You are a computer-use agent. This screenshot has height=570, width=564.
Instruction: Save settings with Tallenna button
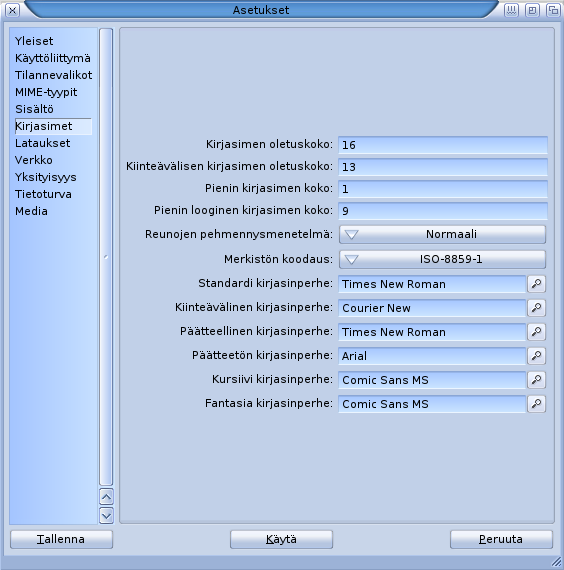tap(61, 539)
